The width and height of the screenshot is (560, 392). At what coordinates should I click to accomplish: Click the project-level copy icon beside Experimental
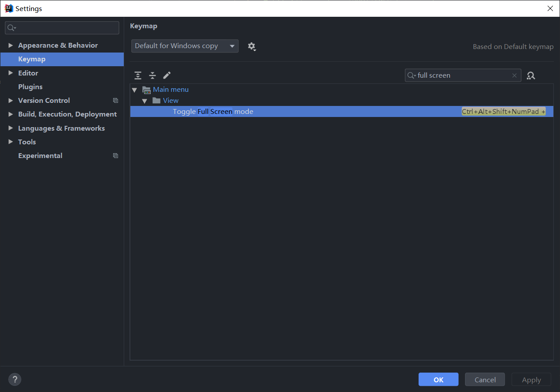[x=116, y=156]
